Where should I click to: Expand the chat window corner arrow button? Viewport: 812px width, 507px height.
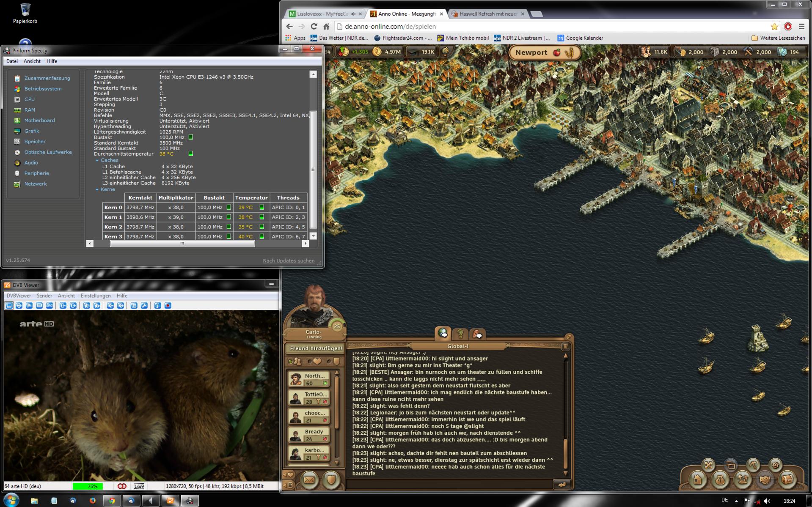click(x=569, y=337)
